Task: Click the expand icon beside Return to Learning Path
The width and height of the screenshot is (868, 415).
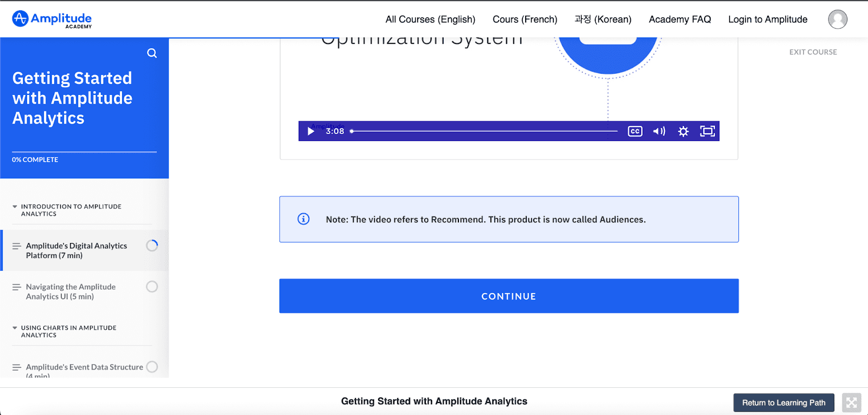Action: click(852, 403)
